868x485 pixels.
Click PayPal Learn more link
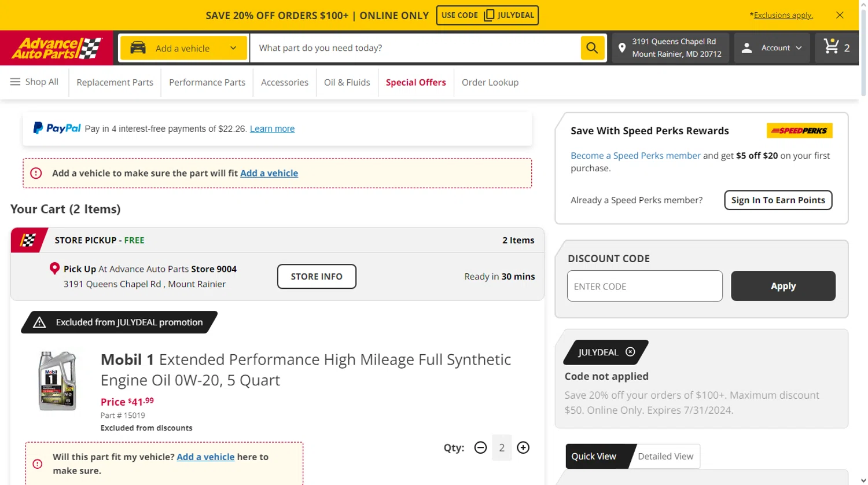pos(272,128)
